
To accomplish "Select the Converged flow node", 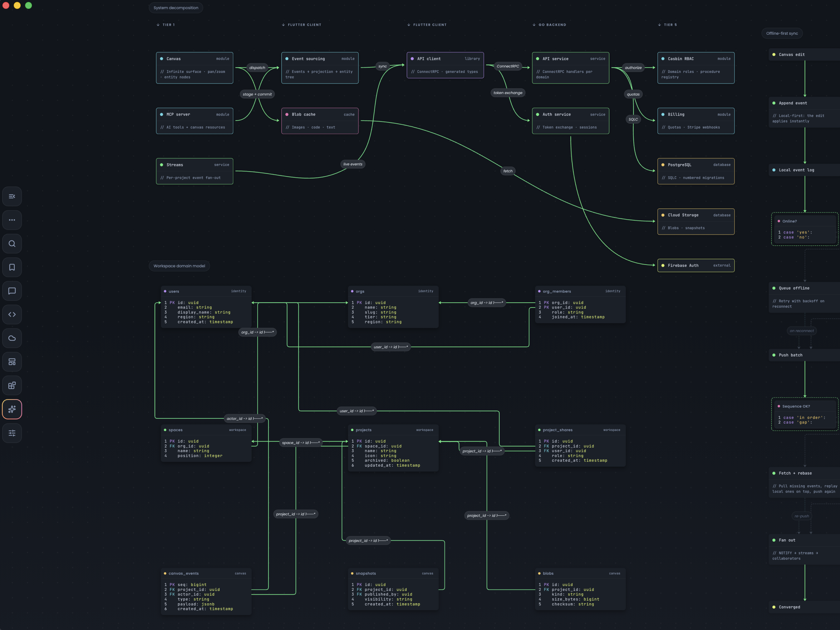I will coord(804,607).
